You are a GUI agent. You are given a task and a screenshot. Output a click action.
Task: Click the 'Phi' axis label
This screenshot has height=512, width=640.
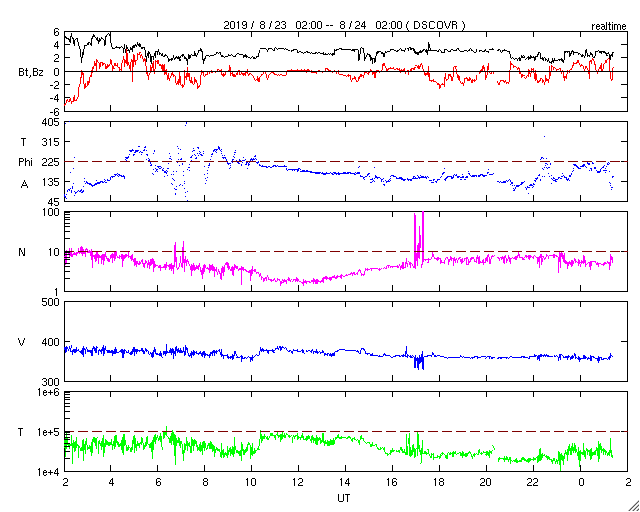pos(25,163)
